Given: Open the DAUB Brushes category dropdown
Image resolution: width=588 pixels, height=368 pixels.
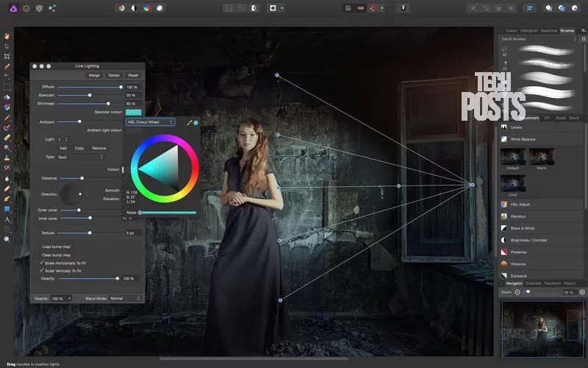Looking at the screenshot, I should tap(538, 39).
